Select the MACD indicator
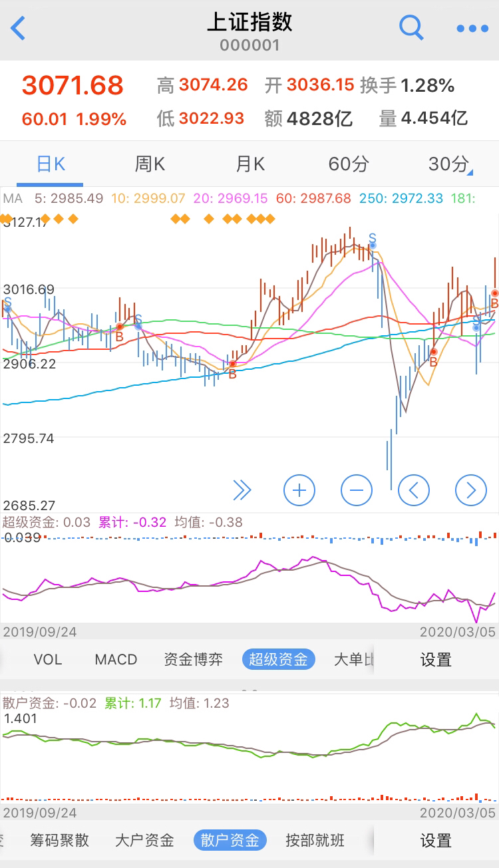Screen dimensions: 499x868 [116, 659]
